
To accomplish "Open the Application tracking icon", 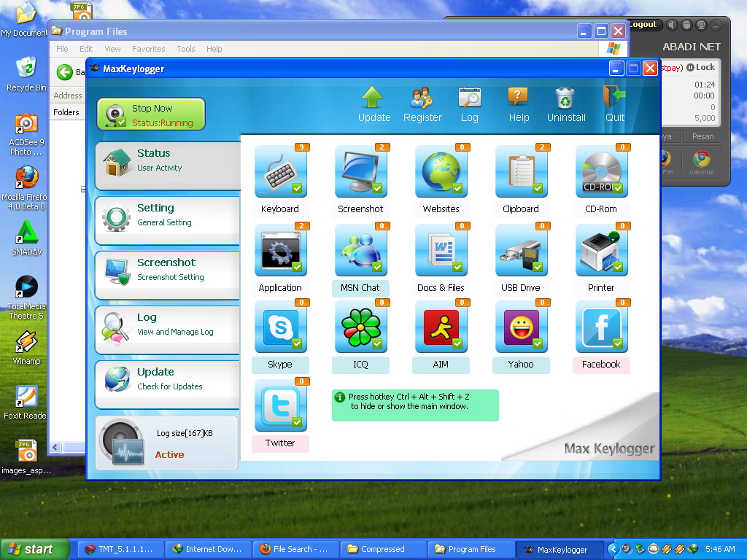I will coord(281,250).
